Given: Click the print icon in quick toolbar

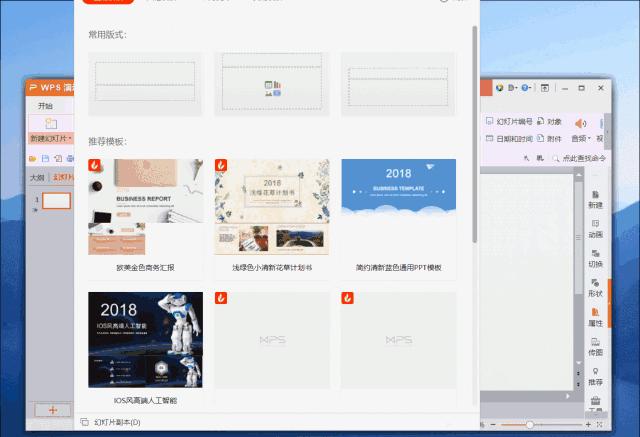Looking at the screenshot, I should click(70, 158).
